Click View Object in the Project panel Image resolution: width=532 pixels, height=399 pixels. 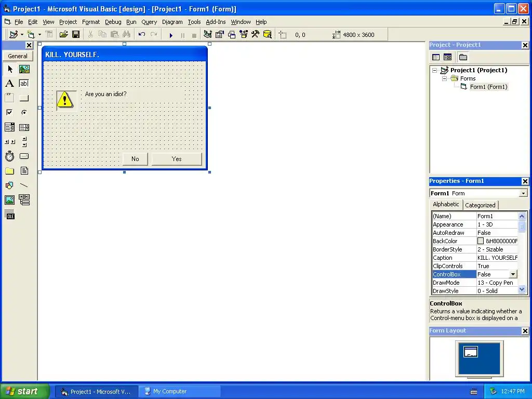447,57
